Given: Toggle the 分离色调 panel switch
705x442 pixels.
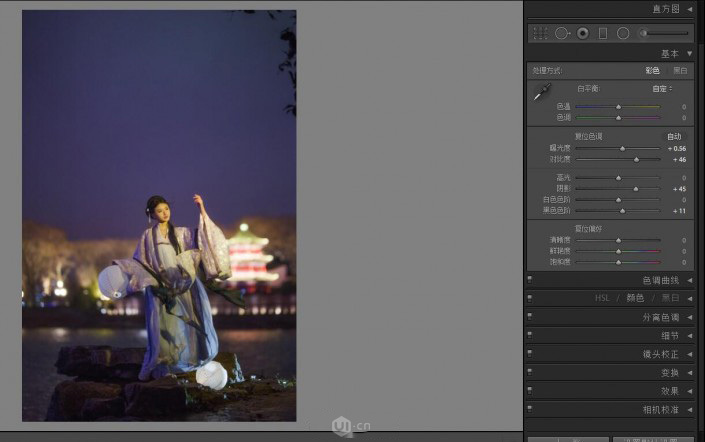Looking at the screenshot, I should (530, 317).
